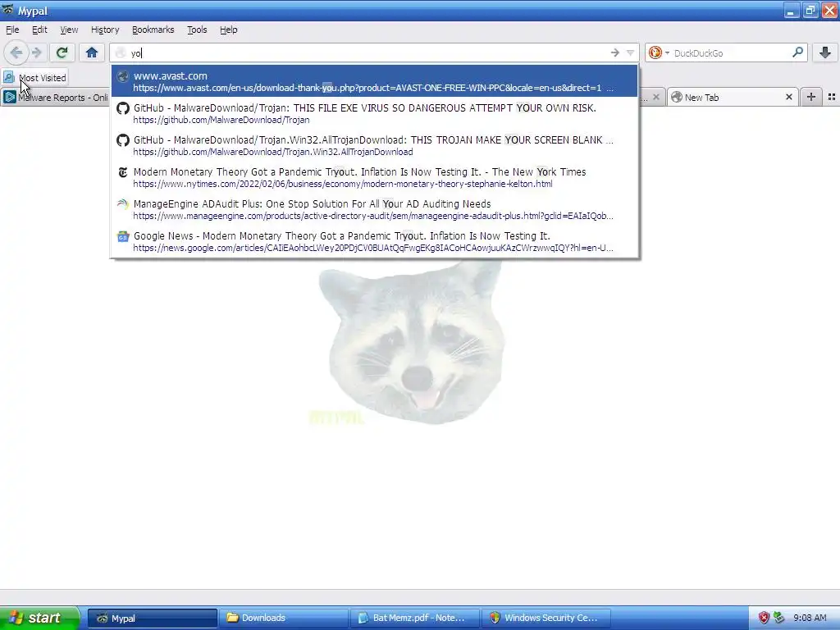Select GitHub MalwareDownload/Trojan suggestion

374,113
